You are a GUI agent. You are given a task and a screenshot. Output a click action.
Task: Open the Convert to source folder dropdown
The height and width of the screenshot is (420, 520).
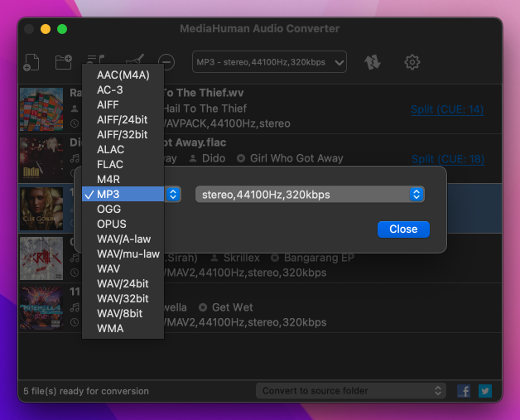(351, 391)
